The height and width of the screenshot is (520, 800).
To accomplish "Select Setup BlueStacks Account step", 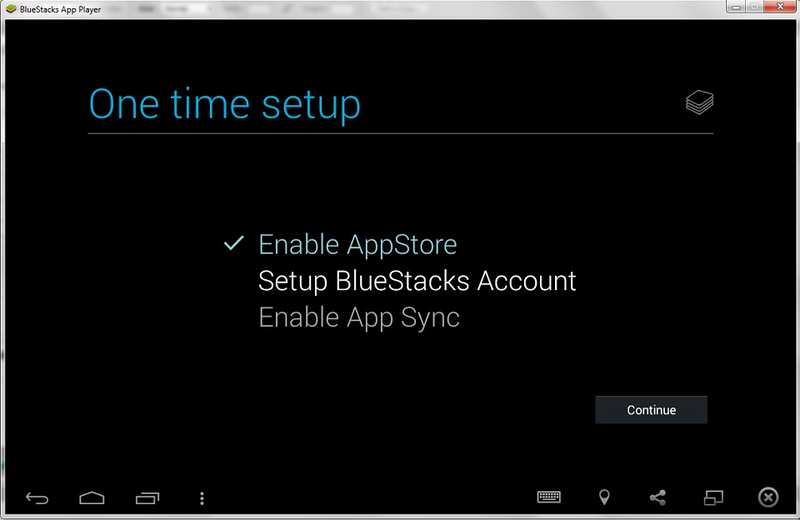I will click(x=417, y=281).
